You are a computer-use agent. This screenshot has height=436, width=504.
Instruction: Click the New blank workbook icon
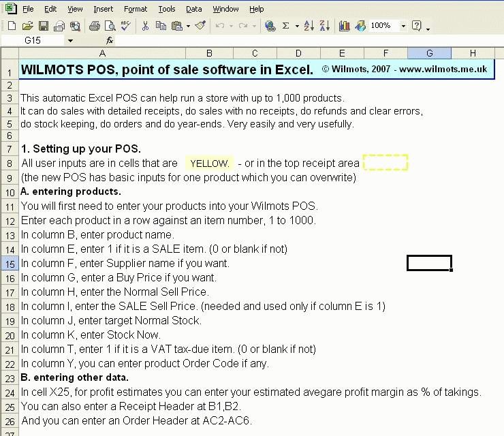(12, 25)
